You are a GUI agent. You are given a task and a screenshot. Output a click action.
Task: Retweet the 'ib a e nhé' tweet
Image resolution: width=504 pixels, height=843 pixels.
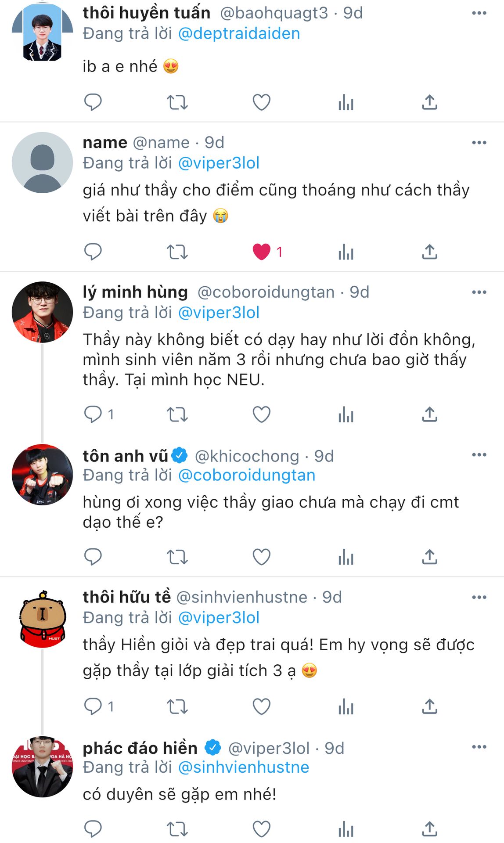click(177, 102)
